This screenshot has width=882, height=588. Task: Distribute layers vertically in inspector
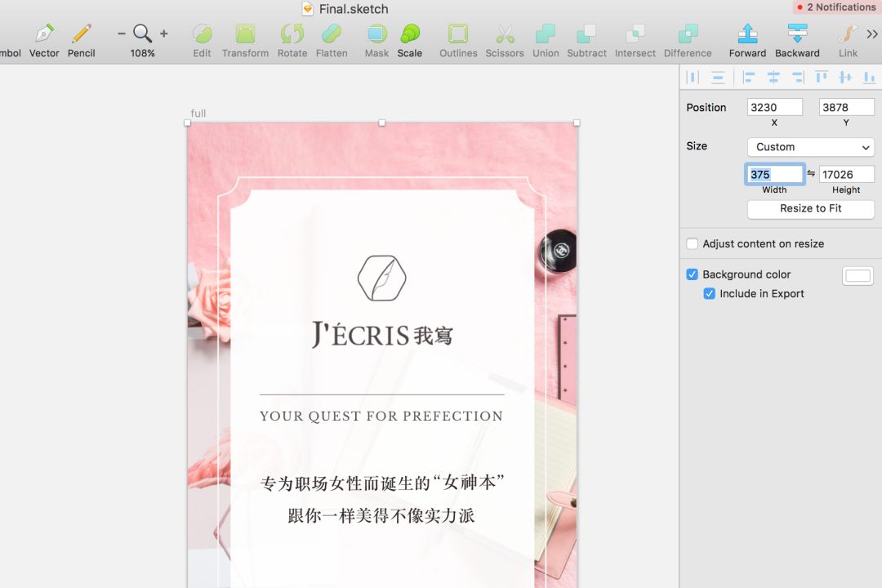[x=718, y=77]
